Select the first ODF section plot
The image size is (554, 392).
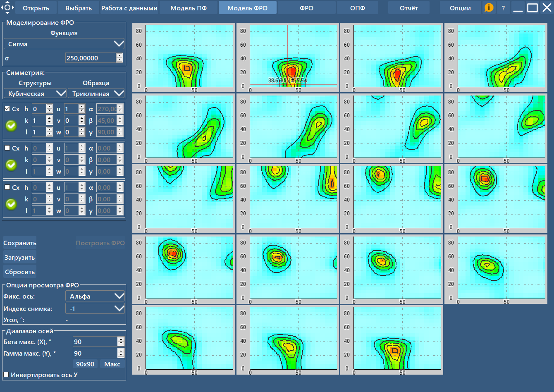click(184, 57)
